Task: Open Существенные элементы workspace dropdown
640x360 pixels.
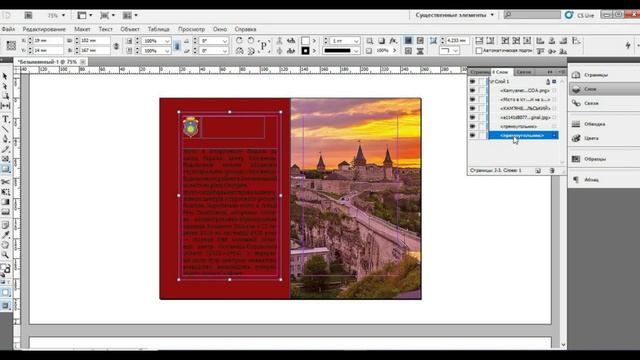Action: tap(454, 15)
